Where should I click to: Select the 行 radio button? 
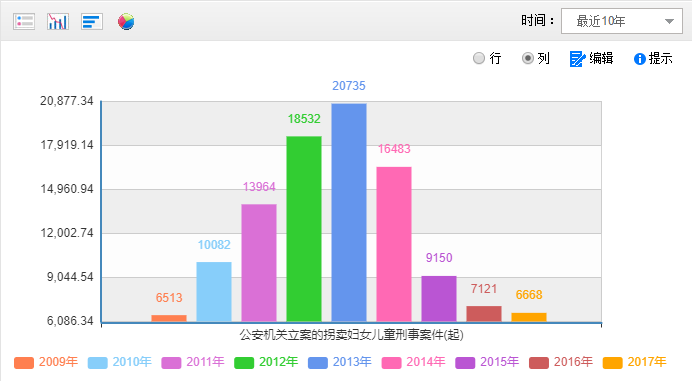(x=479, y=58)
